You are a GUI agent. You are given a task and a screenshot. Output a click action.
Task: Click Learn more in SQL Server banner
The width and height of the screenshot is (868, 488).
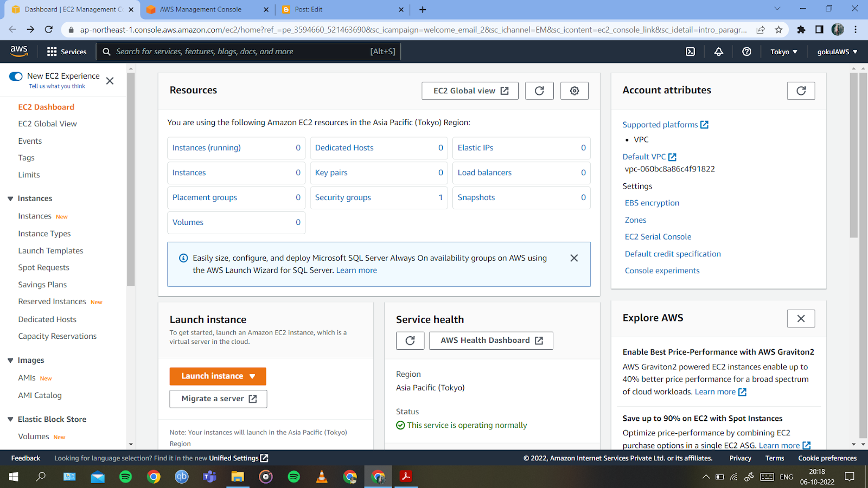point(356,270)
